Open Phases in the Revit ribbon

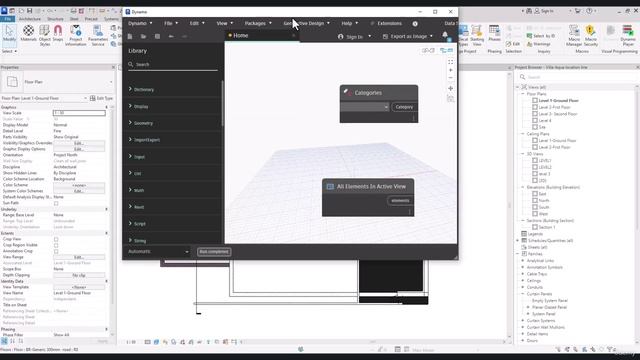tap(494, 33)
